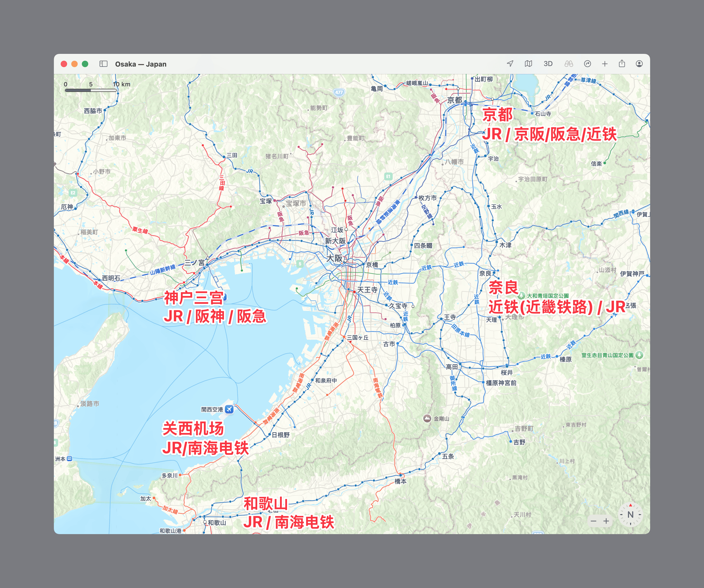Click the 玉水 station label
The height and width of the screenshot is (588, 704).
(496, 207)
